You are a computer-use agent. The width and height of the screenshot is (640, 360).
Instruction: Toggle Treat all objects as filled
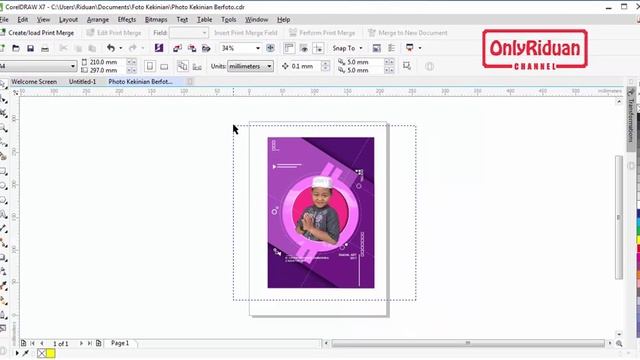(407, 66)
